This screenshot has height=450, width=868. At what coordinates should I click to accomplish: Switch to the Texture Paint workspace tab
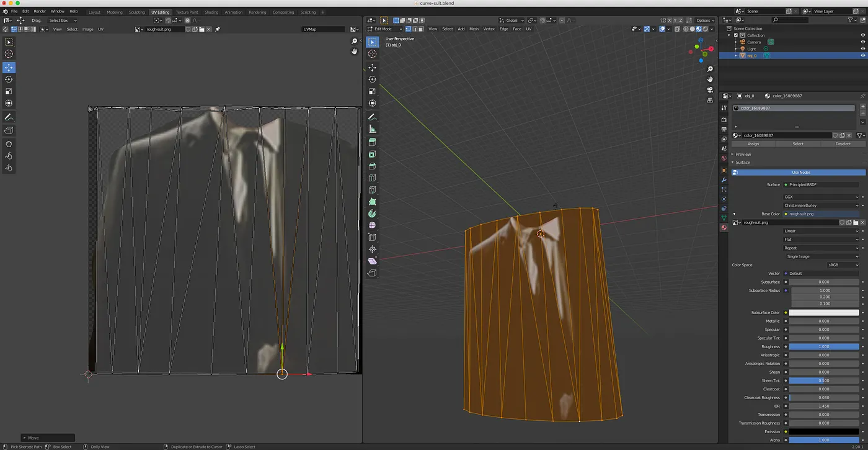point(187,12)
